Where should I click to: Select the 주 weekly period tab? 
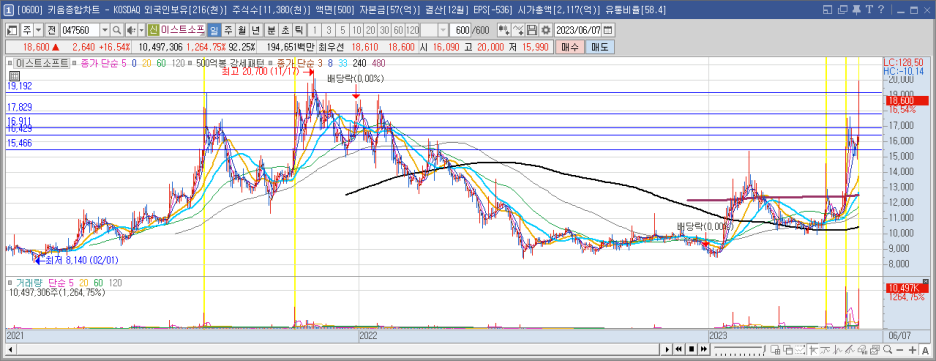(x=229, y=30)
